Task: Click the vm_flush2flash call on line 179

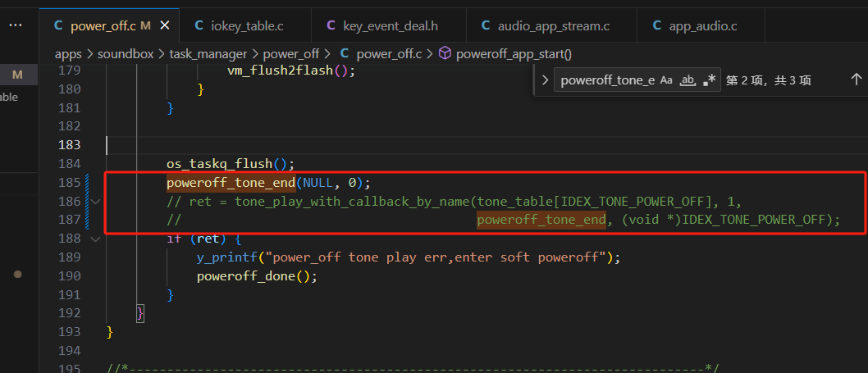Action: (x=280, y=71)
